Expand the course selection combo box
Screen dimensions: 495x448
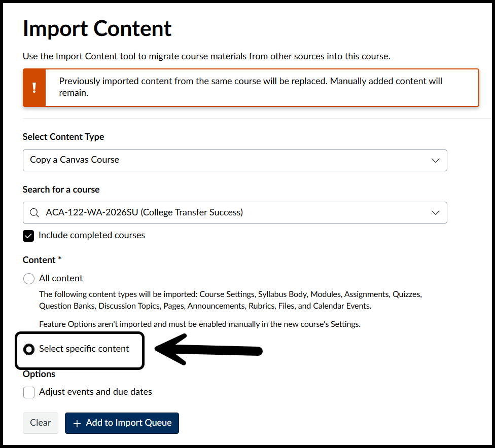coord(234,212)
